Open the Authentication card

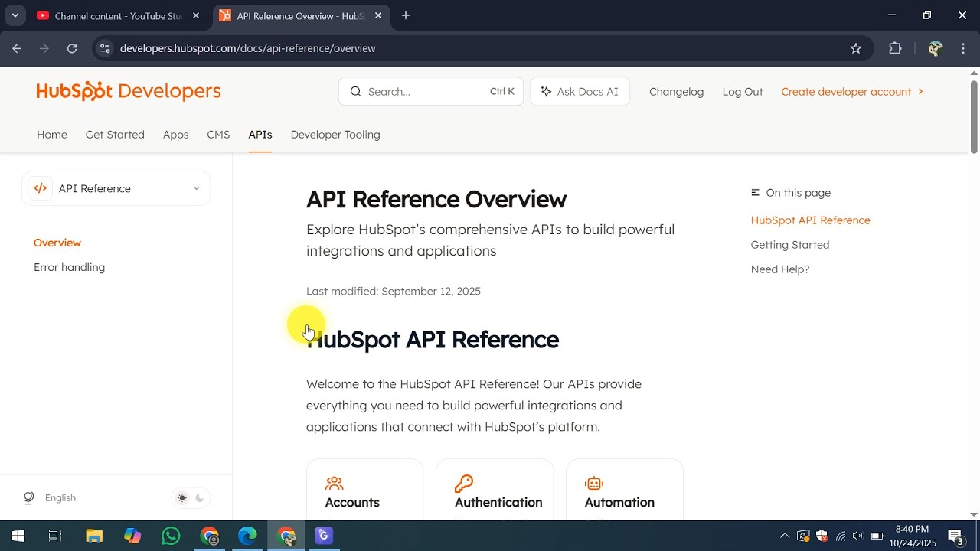click(495, 490)
